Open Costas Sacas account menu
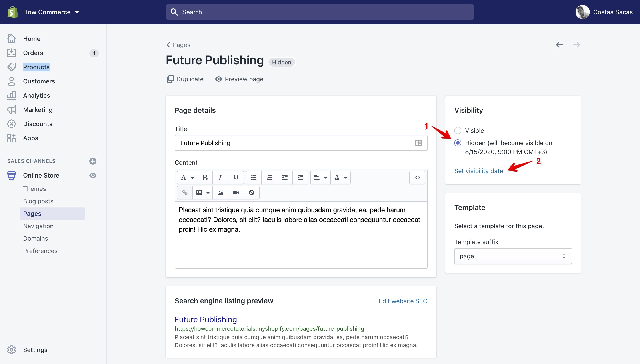This screenshot has height=364, width=640. (604, 12)
